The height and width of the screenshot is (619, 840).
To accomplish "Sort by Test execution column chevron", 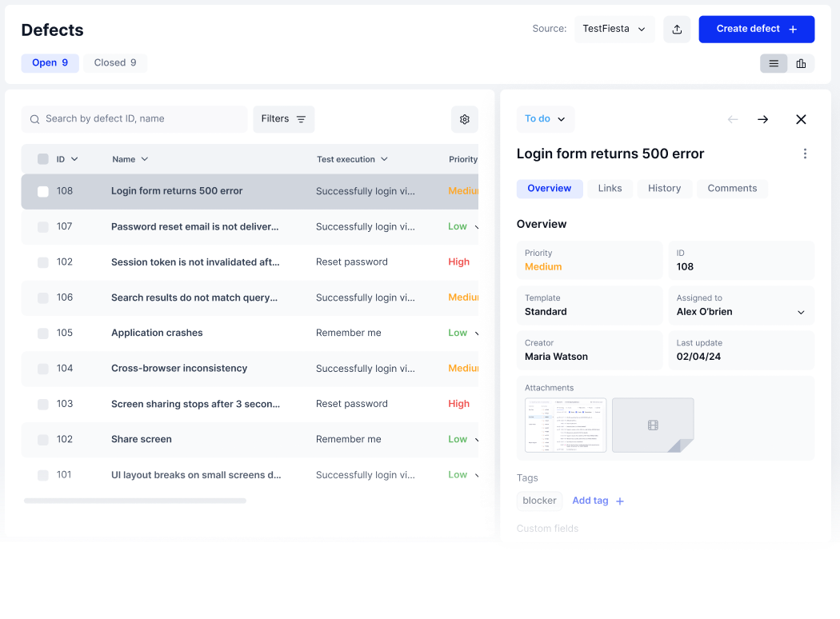I will 384,159.
